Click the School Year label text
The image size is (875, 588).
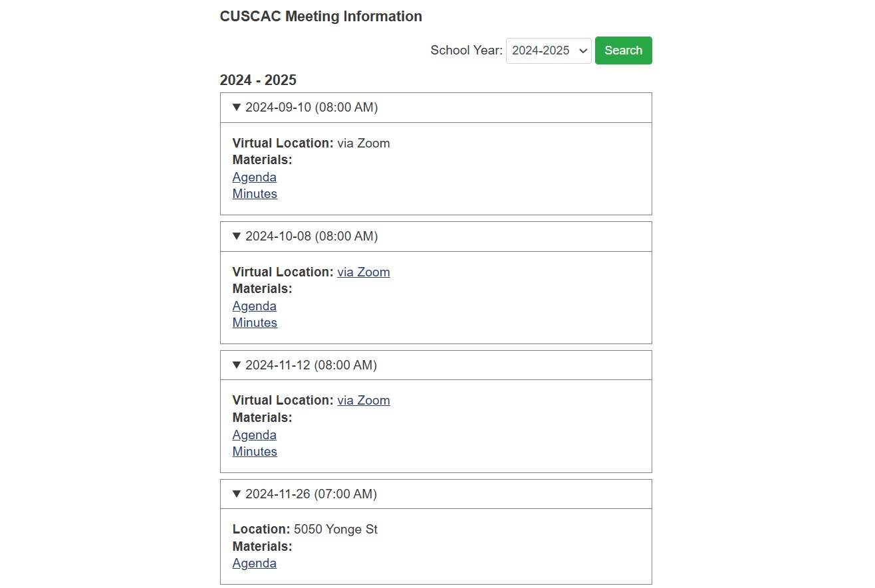click(x=466, y=50)
